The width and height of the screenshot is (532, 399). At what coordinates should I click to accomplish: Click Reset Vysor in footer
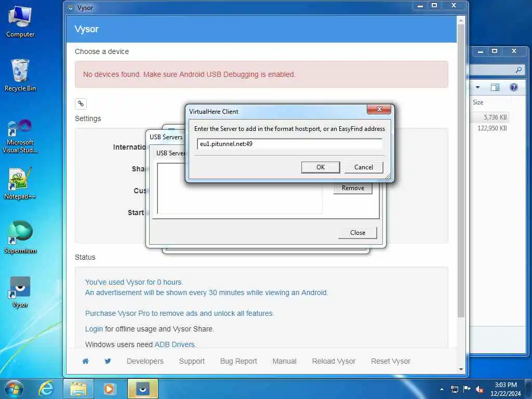click(x=391, y=362)
